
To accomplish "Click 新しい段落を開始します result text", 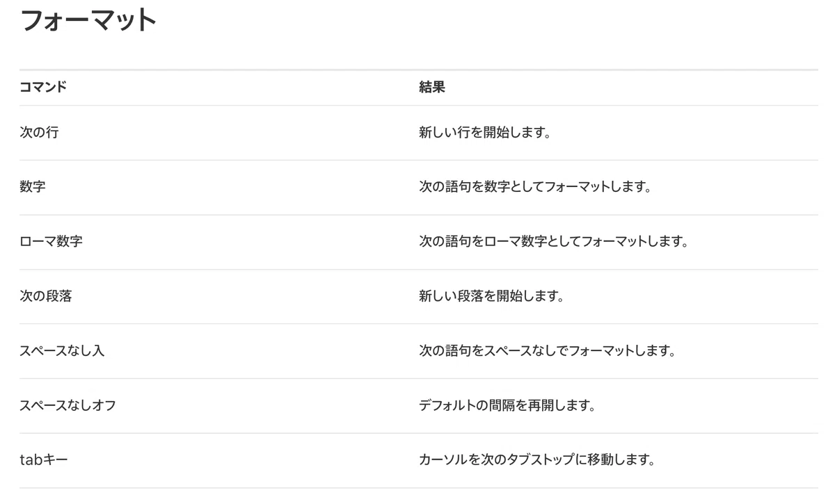I will pos(491,296).
